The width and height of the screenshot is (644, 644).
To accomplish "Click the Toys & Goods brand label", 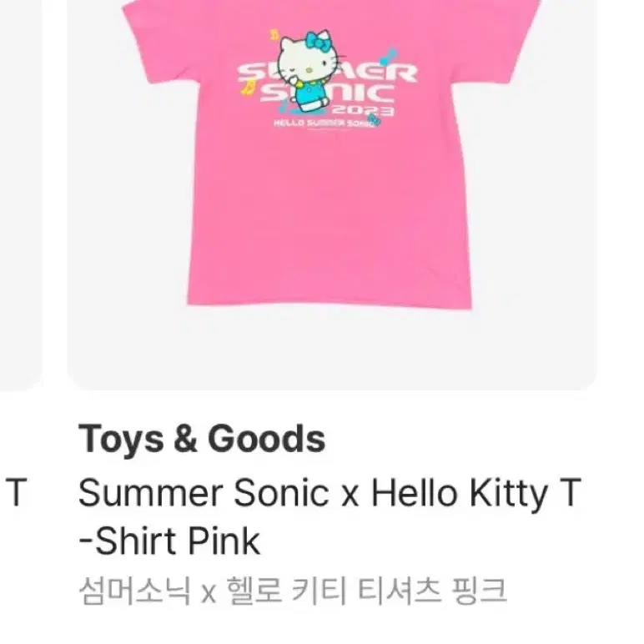I will (x=202, y=439).
